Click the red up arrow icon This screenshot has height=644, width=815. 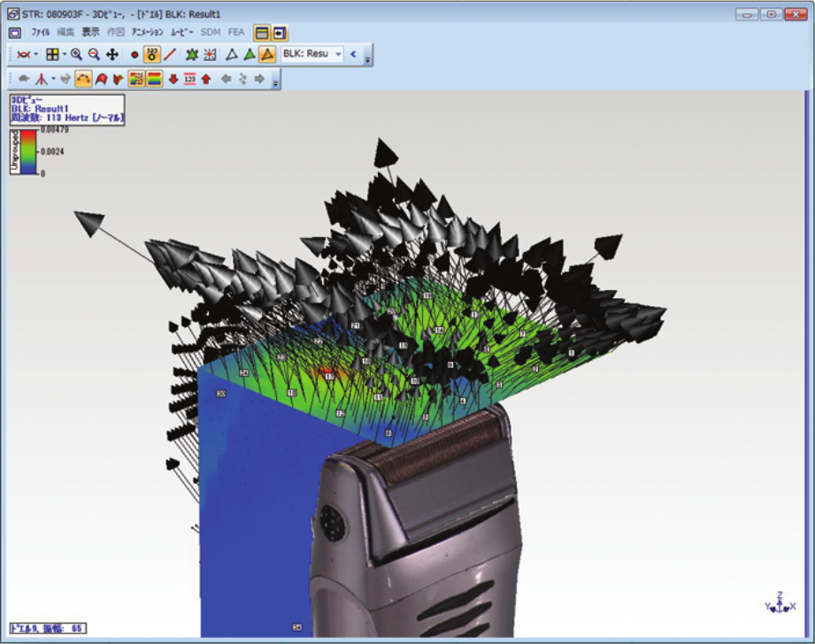[206, 79]
